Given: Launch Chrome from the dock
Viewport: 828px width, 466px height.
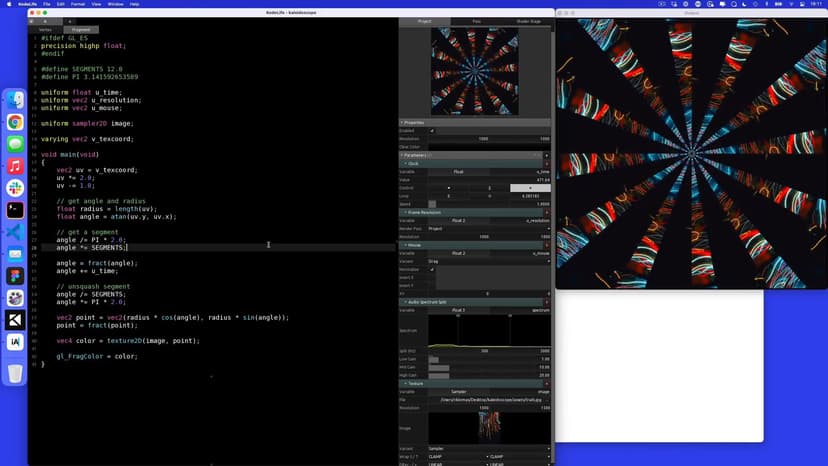Looking at the screenshot, I should 15,122.
